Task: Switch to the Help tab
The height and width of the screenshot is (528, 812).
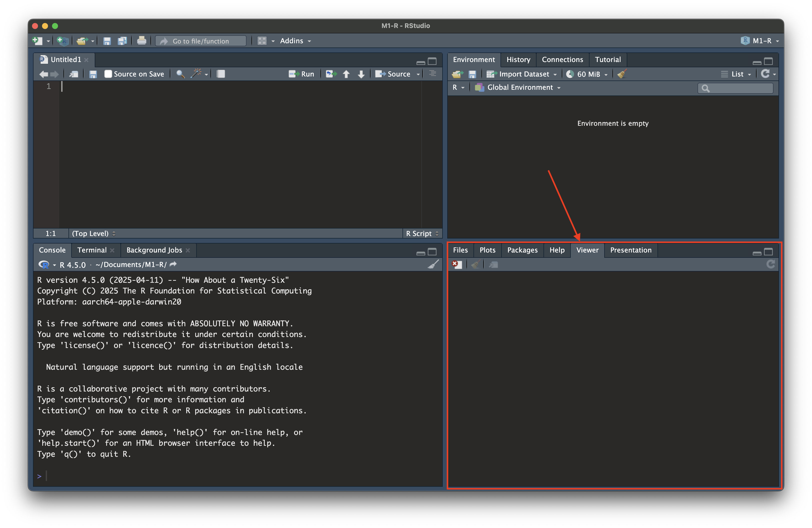Action: click(x=557, y=250)
